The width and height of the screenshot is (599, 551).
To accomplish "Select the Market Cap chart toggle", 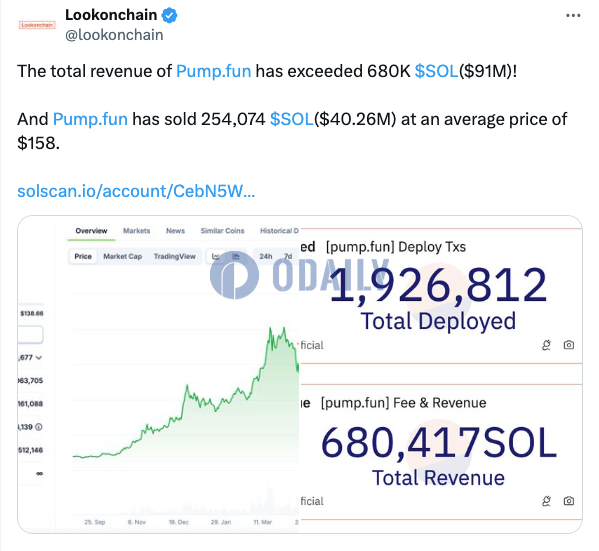I will point(123,256).
